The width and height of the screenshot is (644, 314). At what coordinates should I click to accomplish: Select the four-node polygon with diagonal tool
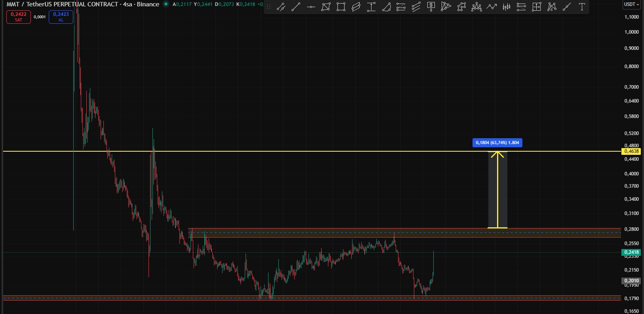click(x=326, y=7)
